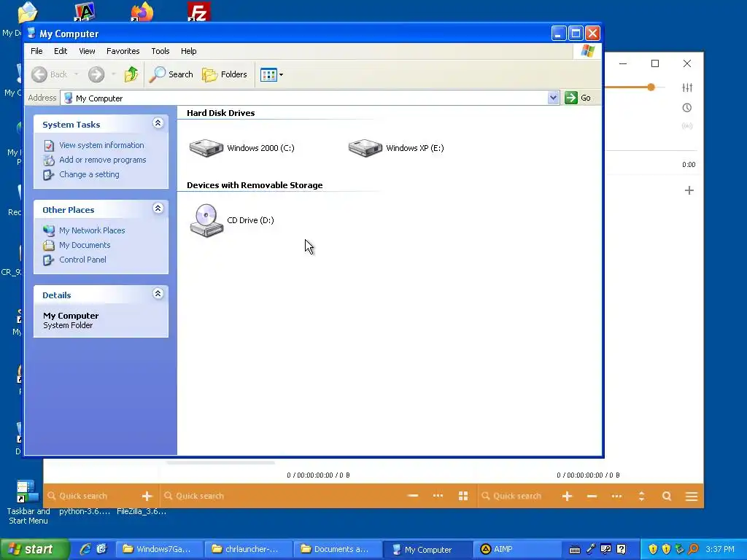Open AIMP hamburger menu icon
The height and width of the screenshot is (560, 747).
[692, 497]
